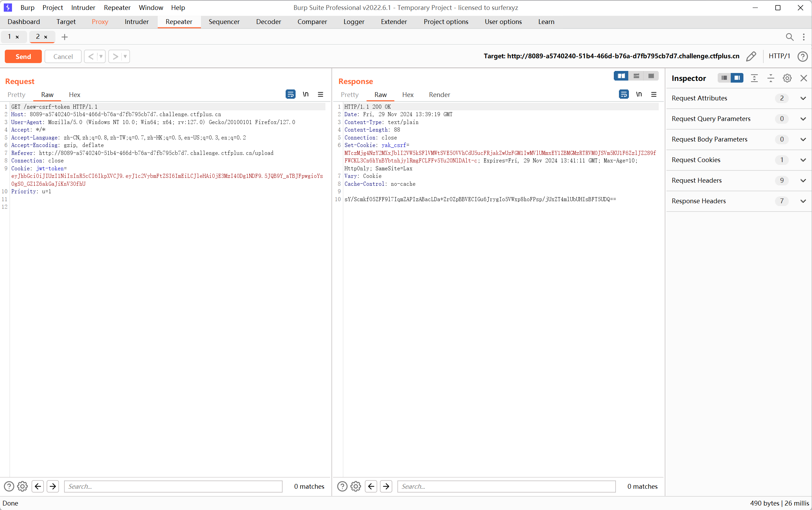Viewport: 812px width, 510px height.
Task: Dock Inspector to the left side
Action: pyautogui.click(x=724, y=78)
